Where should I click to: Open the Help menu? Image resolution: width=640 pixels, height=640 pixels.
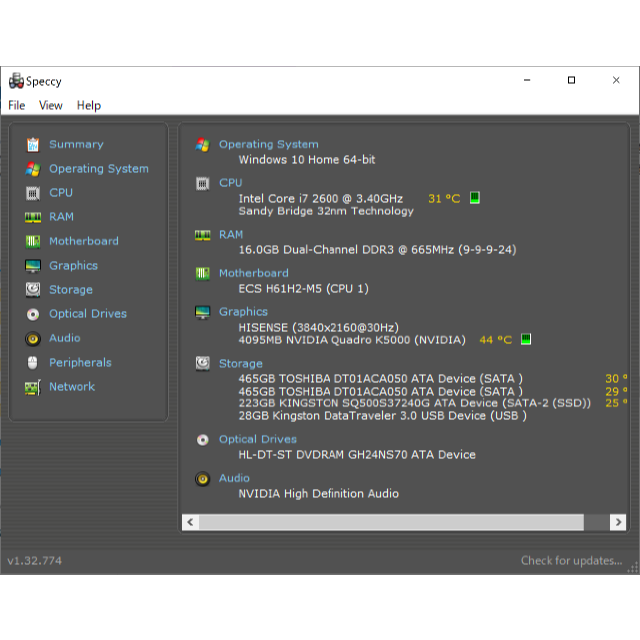(89, 105)
